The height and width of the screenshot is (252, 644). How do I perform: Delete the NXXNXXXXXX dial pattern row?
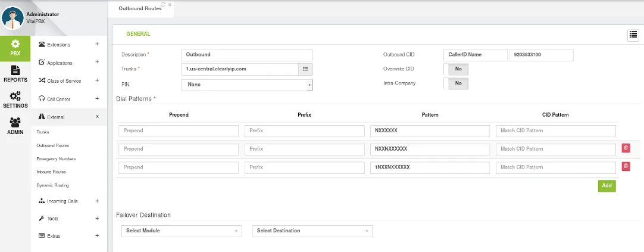coord(626,148)
